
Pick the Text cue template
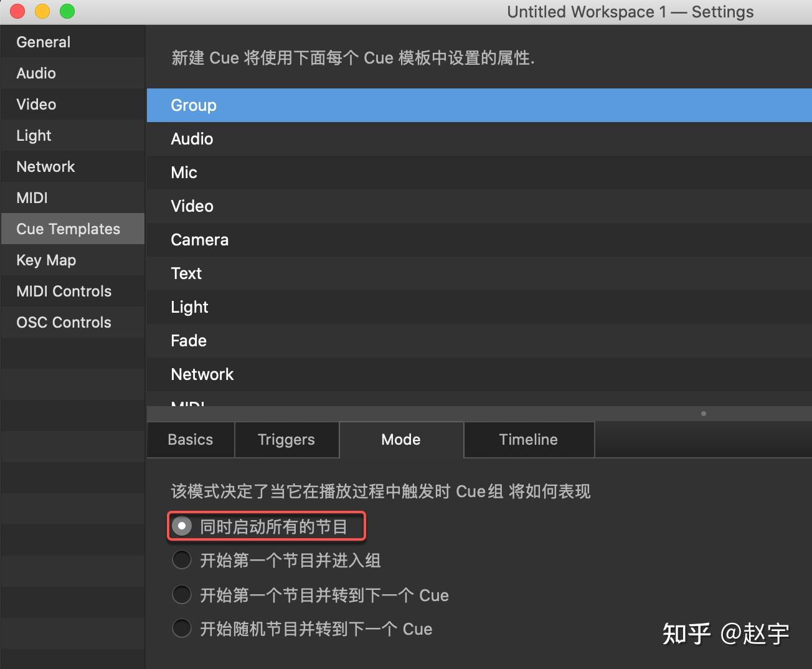[x=479, y=273]
